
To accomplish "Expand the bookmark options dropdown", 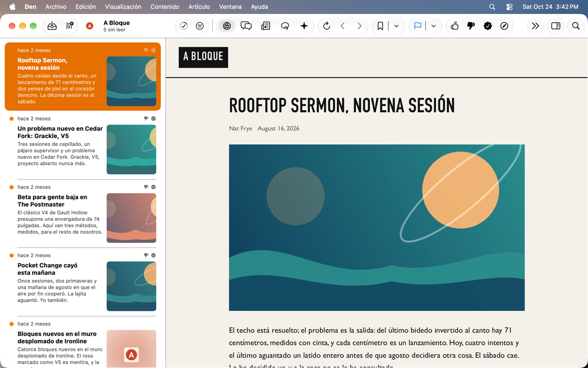I will pos(396,26).
